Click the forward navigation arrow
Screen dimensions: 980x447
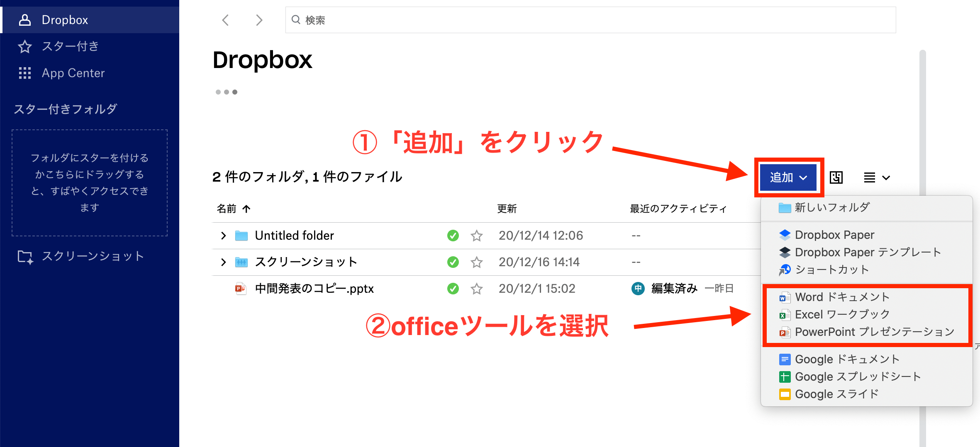259,19
